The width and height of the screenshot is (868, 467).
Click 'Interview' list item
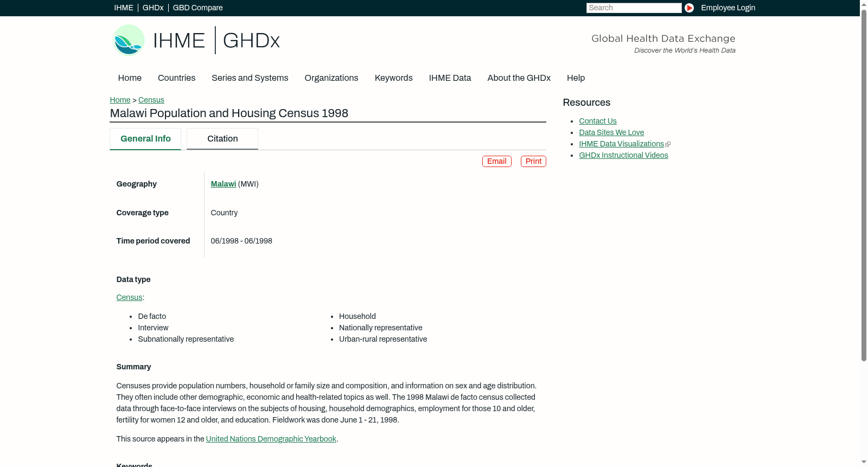pos(153,328)
